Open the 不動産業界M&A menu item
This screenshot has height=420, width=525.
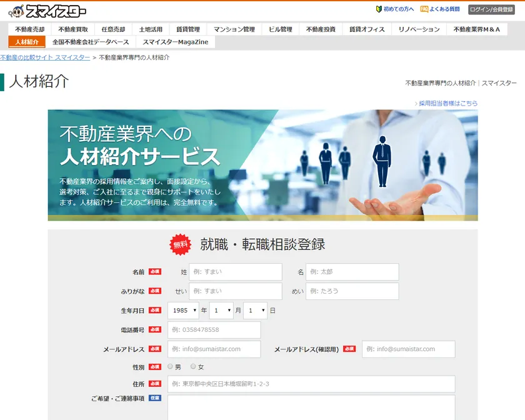tap(477, 29)
